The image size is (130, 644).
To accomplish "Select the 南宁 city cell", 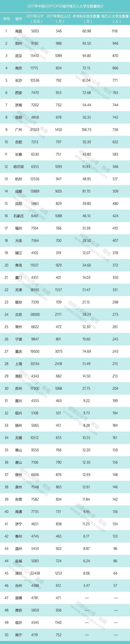I will pyautogui.click(x=19, y=635).
